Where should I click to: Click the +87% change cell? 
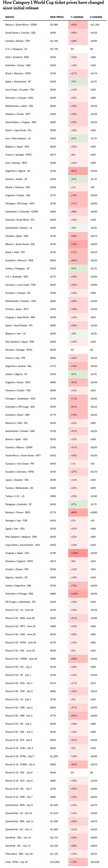tap(78, 171)
